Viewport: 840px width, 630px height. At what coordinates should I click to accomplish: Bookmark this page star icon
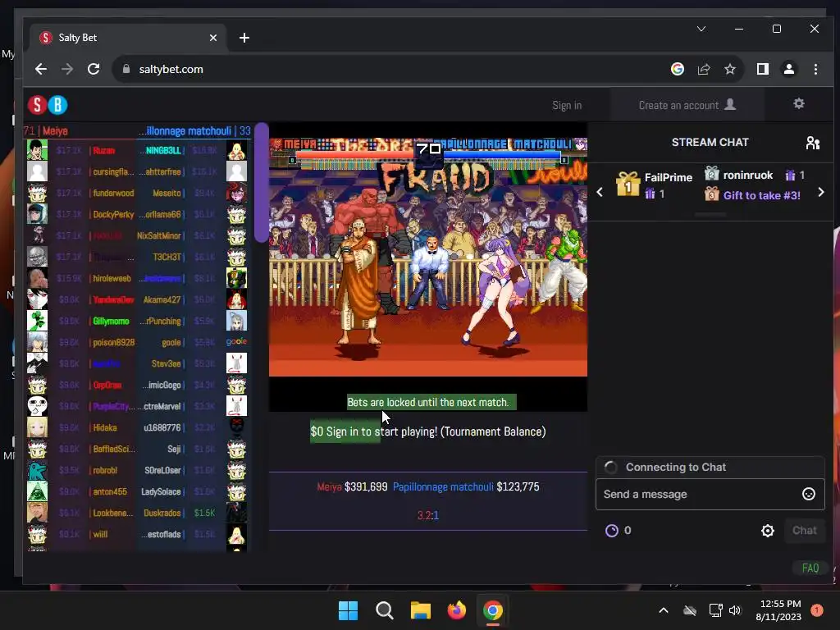click(x=729, y=69)
